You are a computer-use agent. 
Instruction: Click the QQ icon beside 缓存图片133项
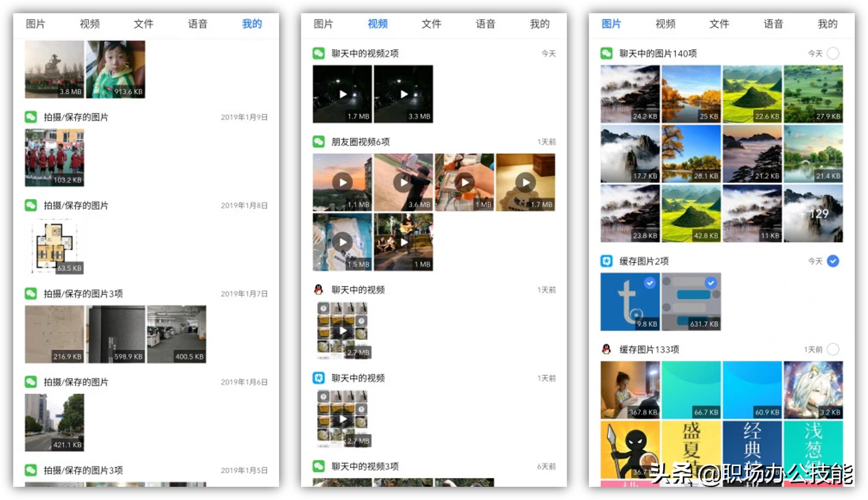606,349
